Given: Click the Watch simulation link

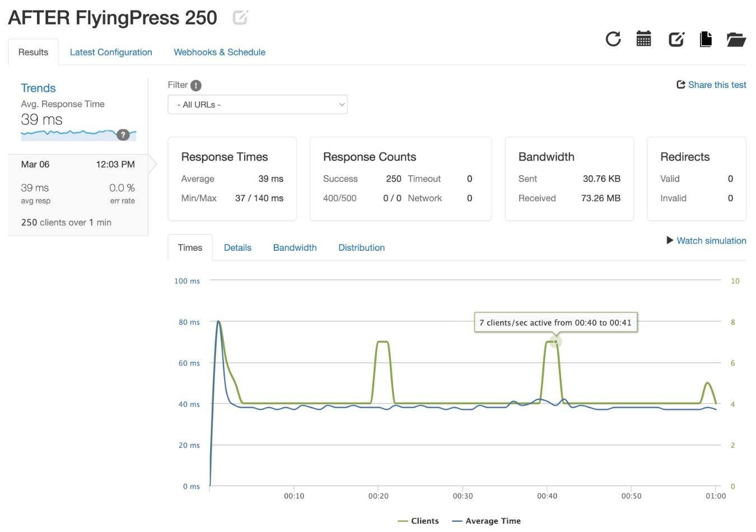Looking at the screenshot, I should coord(711,240).
